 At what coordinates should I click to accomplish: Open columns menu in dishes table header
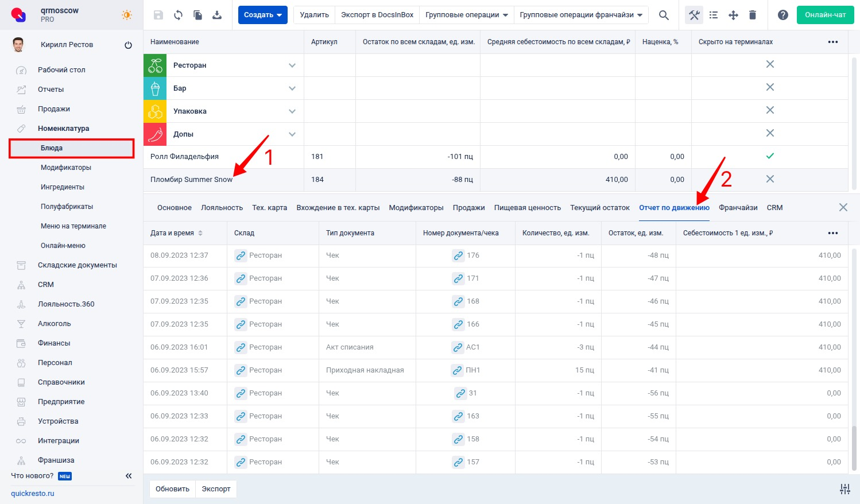(833, 42)
